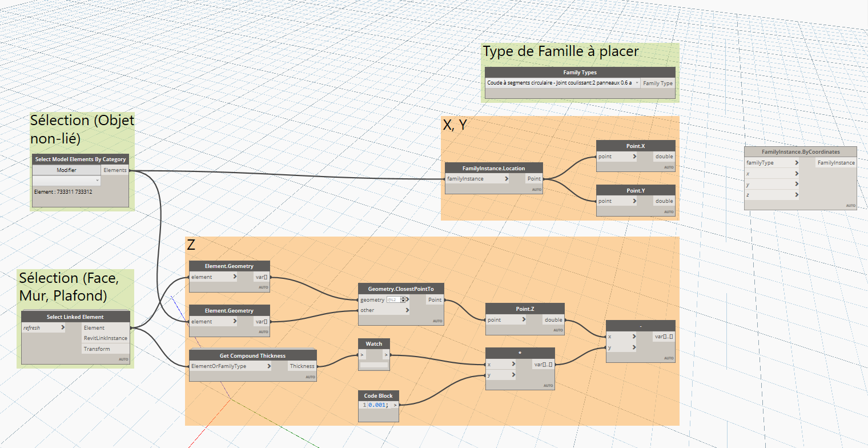Select the Point.X node title bar

pyautogui.click(x=635, y=146)
